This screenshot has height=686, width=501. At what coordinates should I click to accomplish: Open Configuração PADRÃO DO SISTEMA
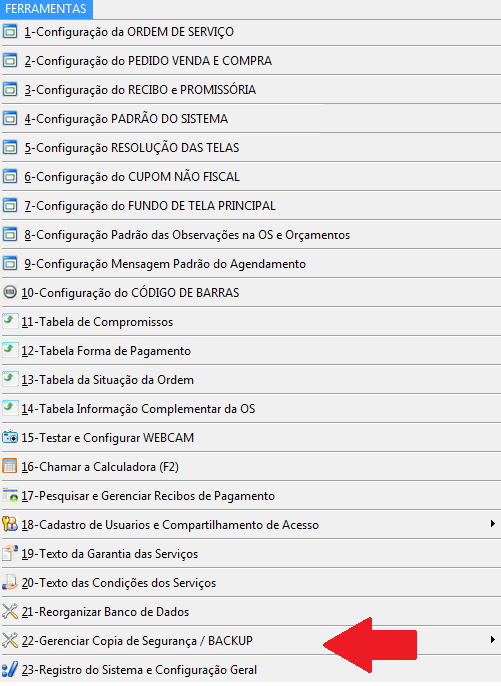tap(250, 119)
